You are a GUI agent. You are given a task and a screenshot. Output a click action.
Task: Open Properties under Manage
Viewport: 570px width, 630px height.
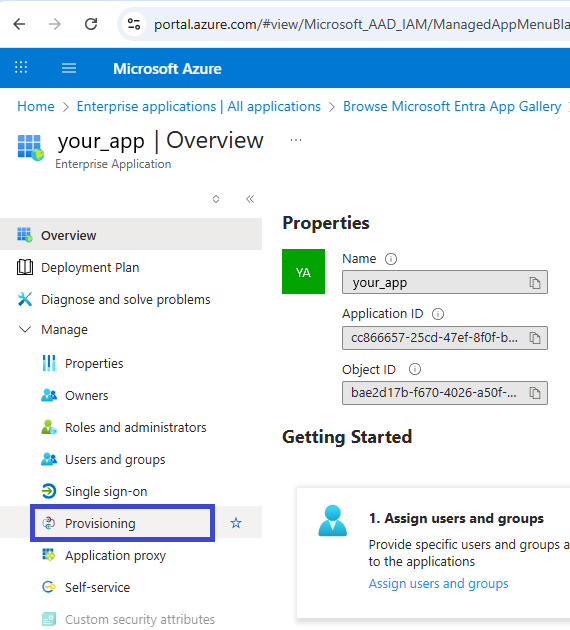pos(94,363)
